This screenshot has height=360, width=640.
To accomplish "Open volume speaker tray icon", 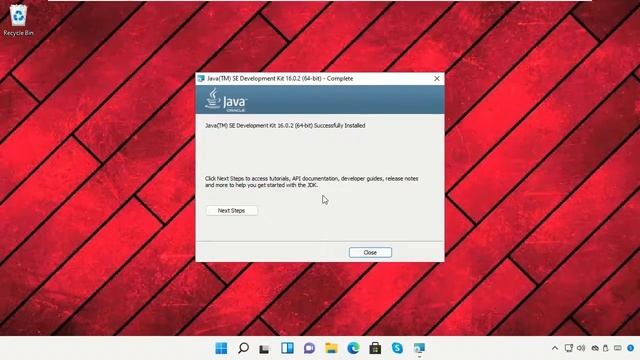I will pos(581,348).
